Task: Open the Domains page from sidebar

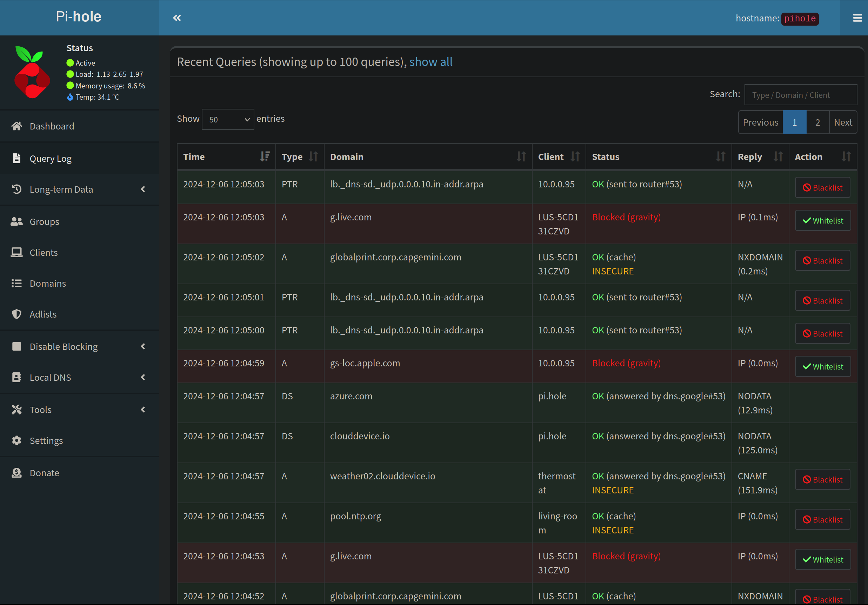Action: pyautogui.click(x=48, y=283)
